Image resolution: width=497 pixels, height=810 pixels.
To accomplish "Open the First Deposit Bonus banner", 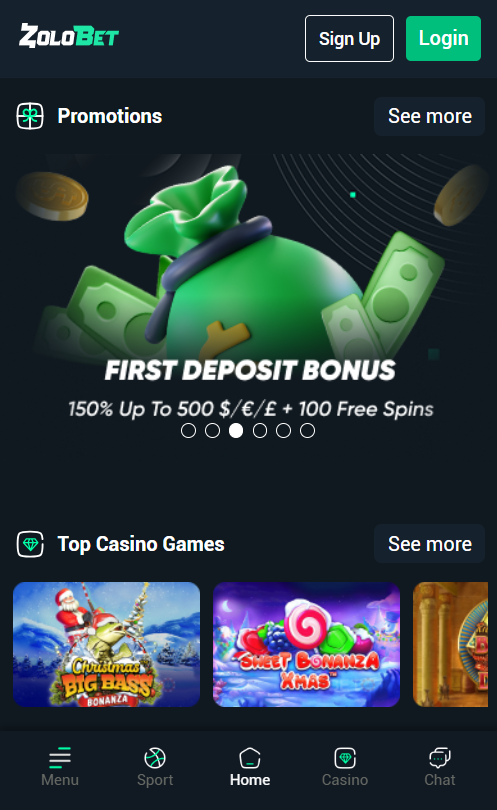I will pos(250,289).
